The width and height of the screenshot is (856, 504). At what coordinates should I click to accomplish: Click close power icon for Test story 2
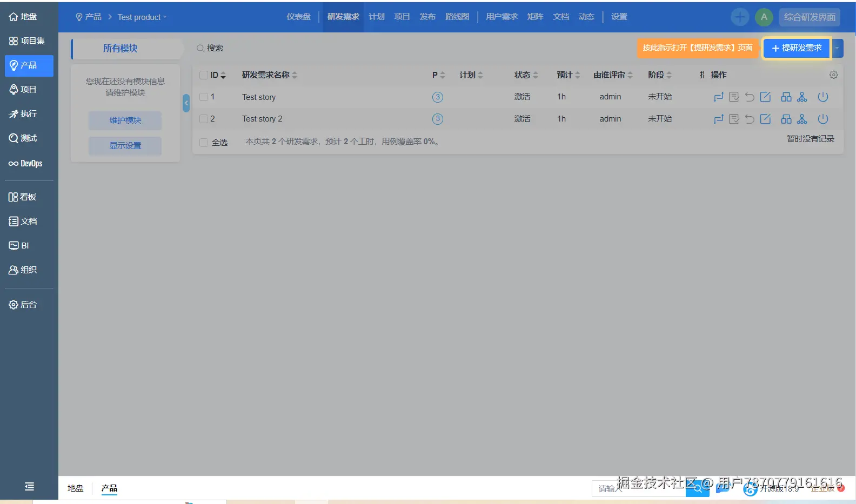823,119
